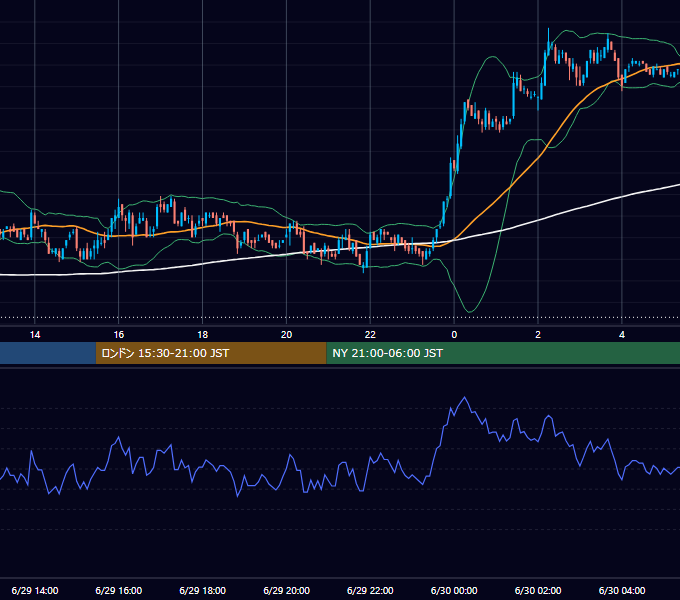This screenshot has height=600, width=680.
Task: Click time axis label 22
Action: coord(370,335)
